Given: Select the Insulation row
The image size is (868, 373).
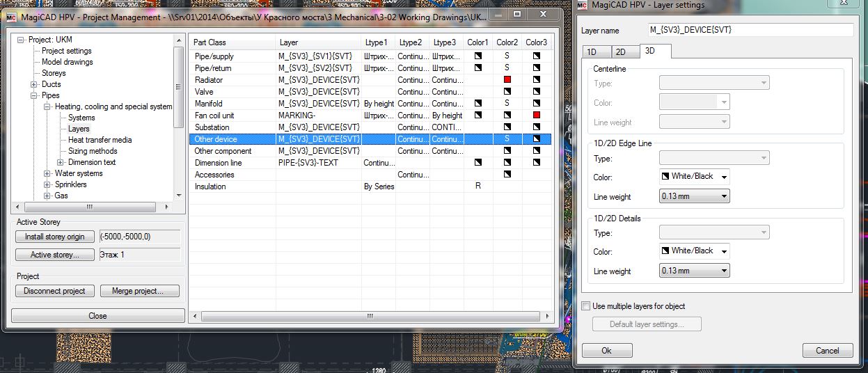Looking at the screenshot, I should 370,186.
